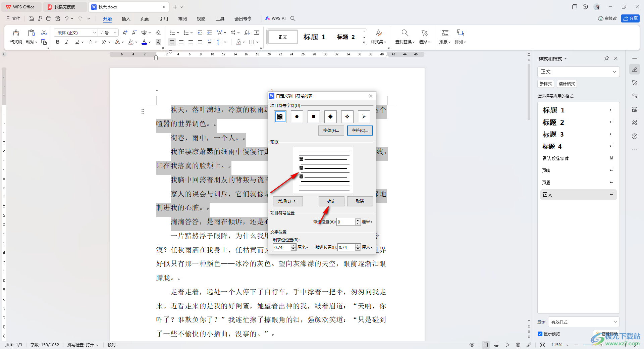Viewport: 644px width, 349px height.
Task: Click the 字符(C)... button
Action: pyautogui.click(x=360, y=131)
